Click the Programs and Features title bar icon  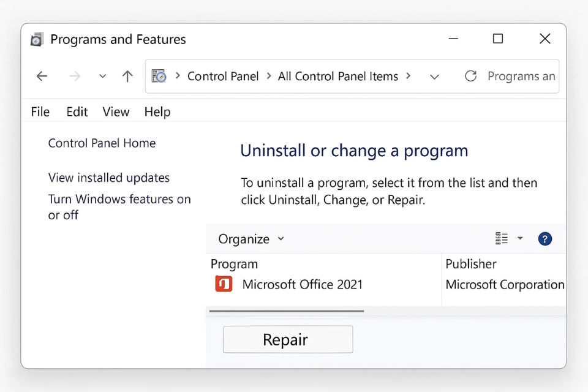(x=37, y=39)
